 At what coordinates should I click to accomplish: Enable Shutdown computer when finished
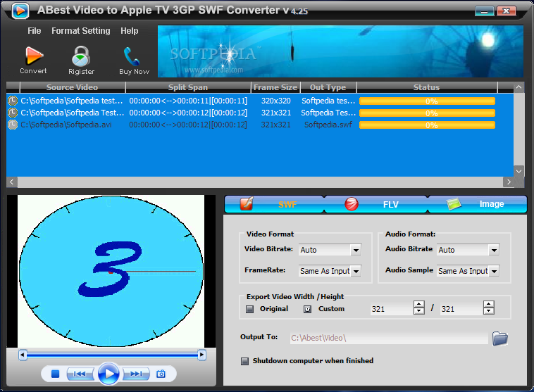tap(244, 361)
